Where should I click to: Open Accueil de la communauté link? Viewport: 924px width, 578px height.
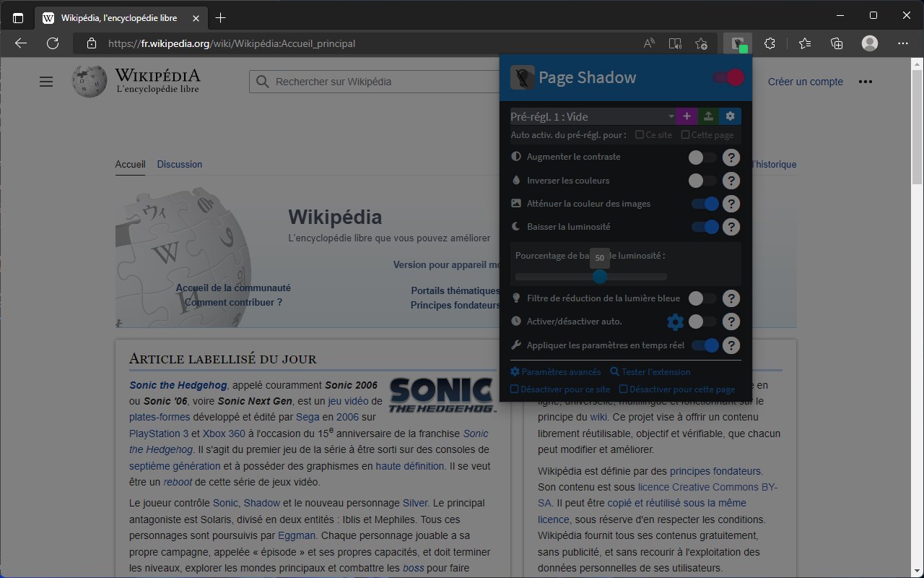click(x=233, y=288)
